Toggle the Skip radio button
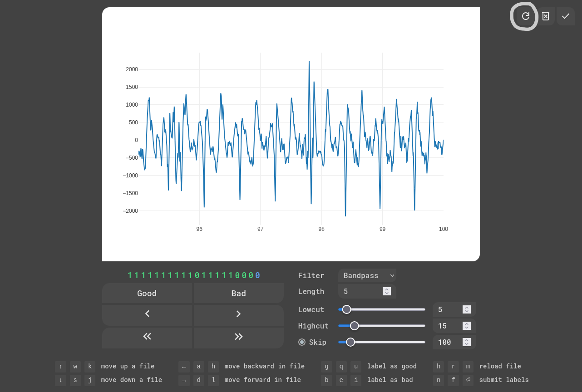582x392 pixels. tap(302, 342)
